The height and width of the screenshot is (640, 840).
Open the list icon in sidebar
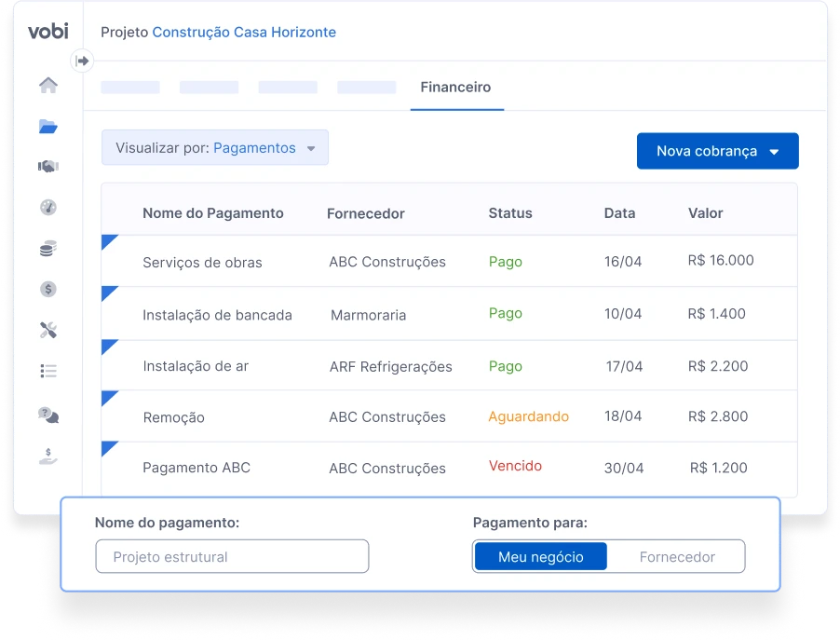tap(48, 371)
